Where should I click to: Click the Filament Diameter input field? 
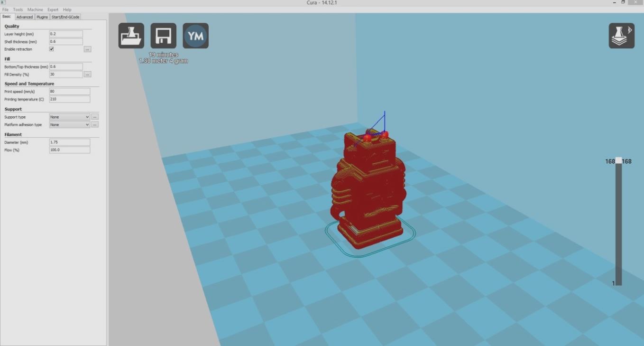[70, 142]
